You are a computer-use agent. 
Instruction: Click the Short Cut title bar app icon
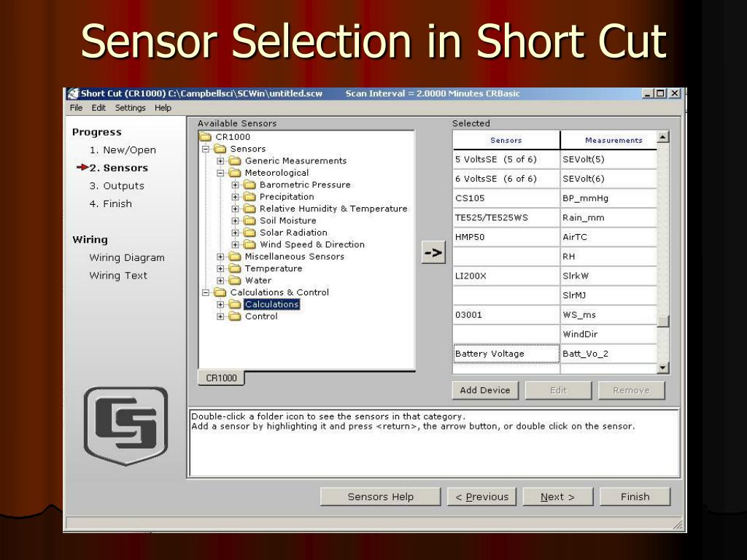coord(73,93)
